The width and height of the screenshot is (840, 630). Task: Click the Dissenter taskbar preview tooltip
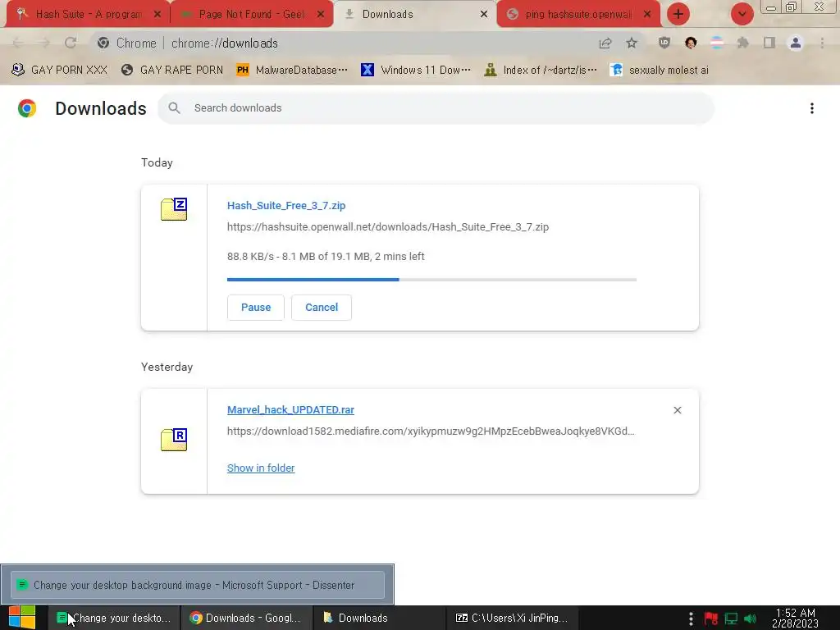click(x=198, y=585)
